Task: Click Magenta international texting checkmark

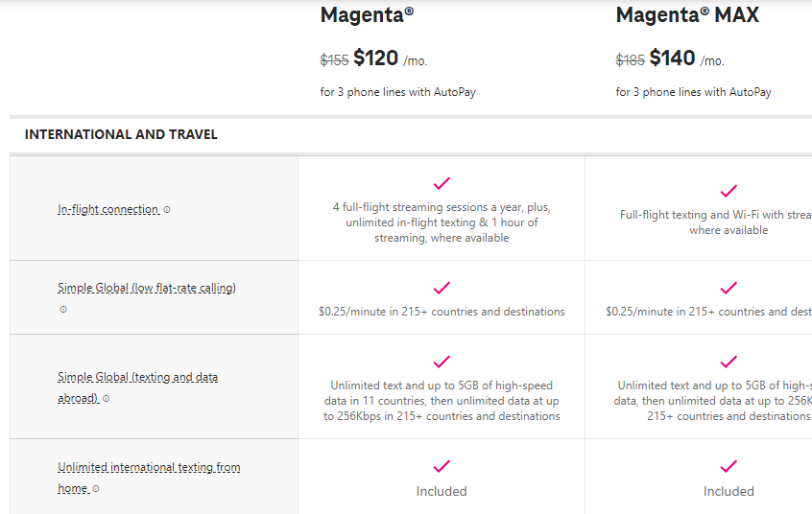Action: (x=442, y=466)
